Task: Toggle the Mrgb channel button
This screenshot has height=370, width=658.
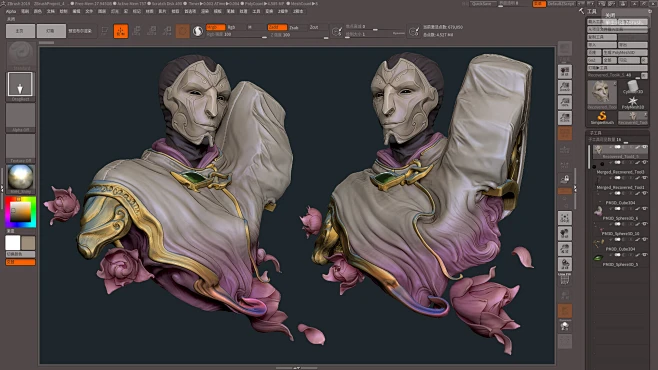Action: (x=215, y=27)
